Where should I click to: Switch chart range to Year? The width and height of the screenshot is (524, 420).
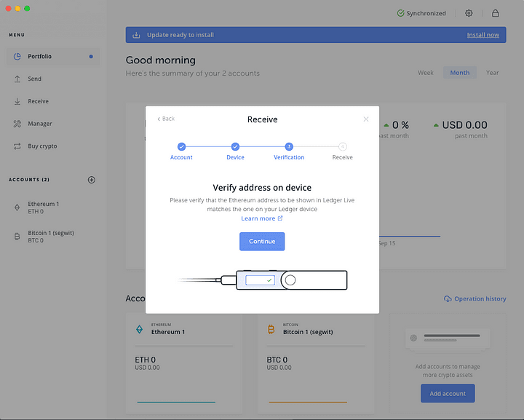[492, 73]
